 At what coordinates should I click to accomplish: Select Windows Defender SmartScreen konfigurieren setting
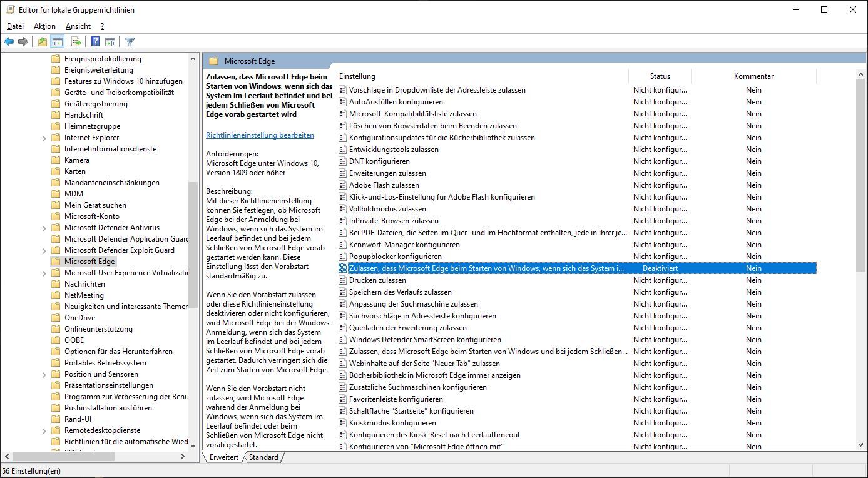(x=425, y=340)
